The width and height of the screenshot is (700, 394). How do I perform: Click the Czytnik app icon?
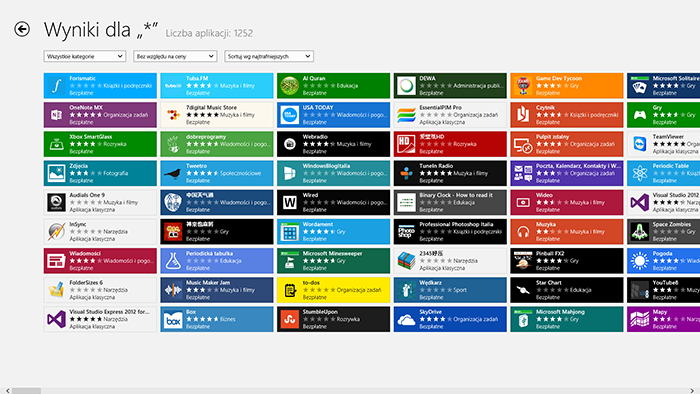pos(523,115)
